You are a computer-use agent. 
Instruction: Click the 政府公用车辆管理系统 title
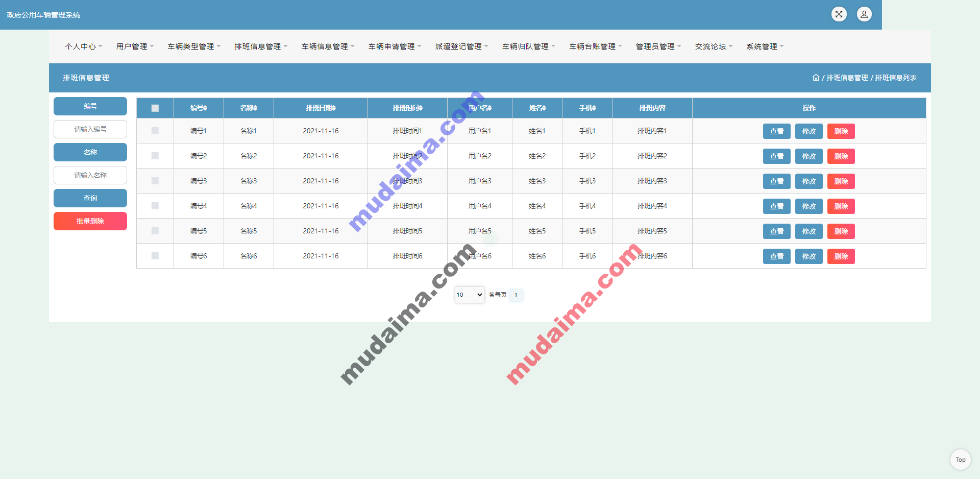[x=43, y=15]
